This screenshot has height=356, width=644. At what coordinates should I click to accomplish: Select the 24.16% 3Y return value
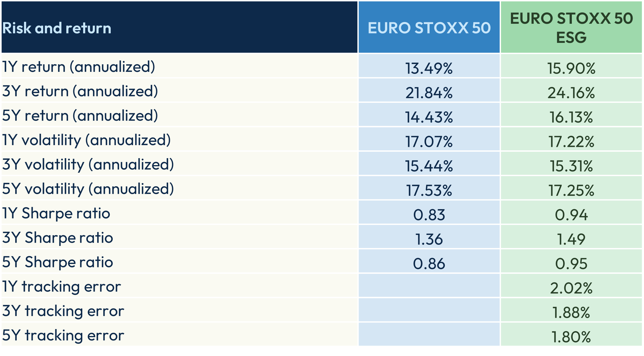[x=571, y=93]
